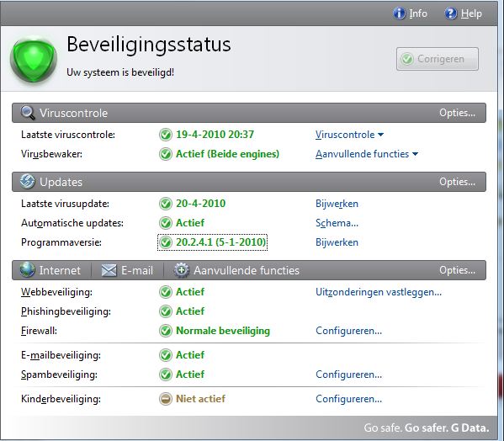Click the 20-4-2010 virus update date

click(200, 204)
